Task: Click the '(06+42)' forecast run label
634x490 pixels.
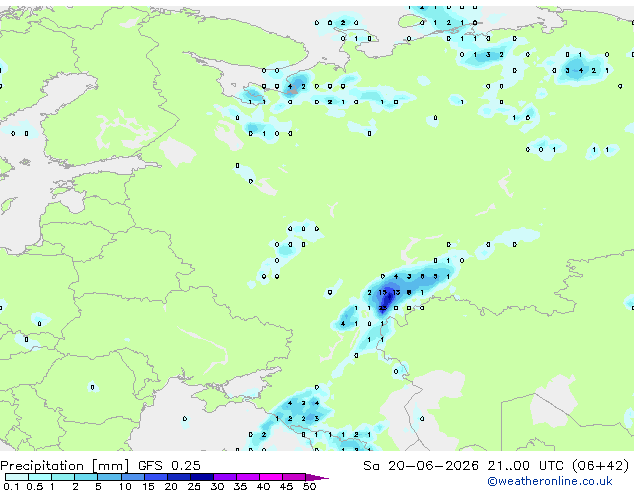Action: (600, 466)
